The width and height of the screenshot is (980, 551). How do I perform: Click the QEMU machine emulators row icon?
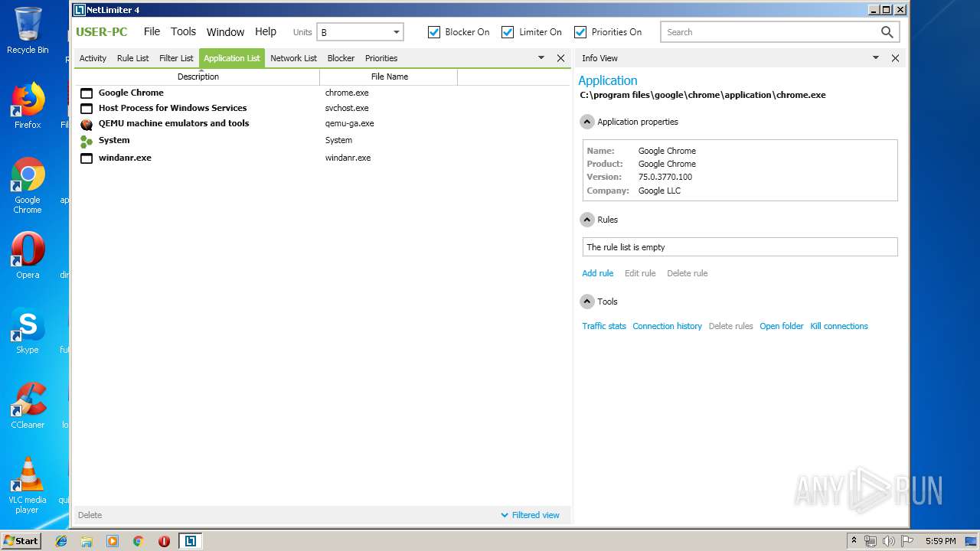coord(87,124)
